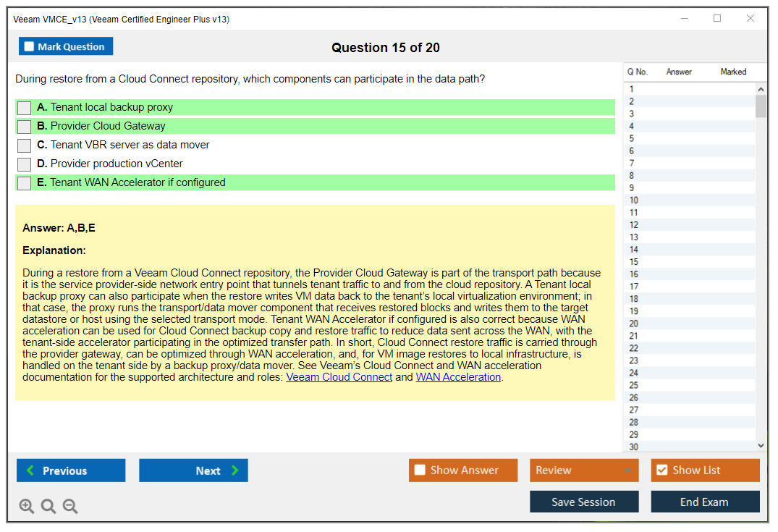
Task: Open the Review dropdown menu
Action: (583, 470)
